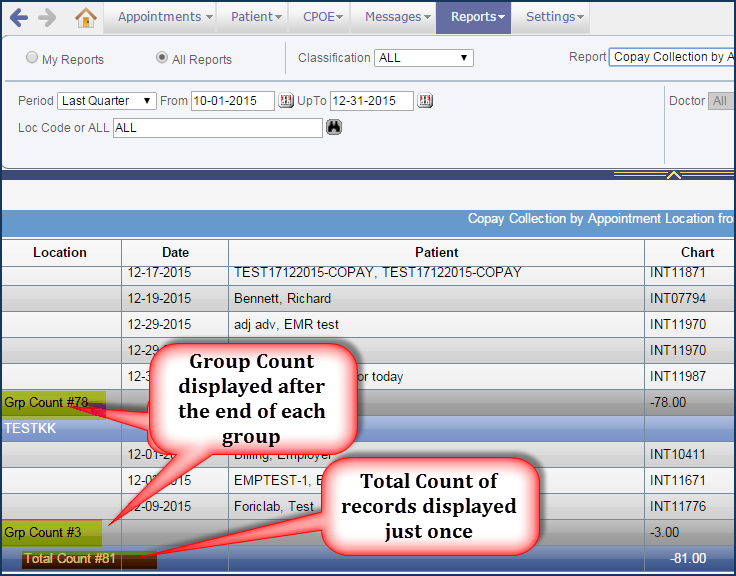Select patient Bennett, Richard
This screenshot has height=576, width=736.
[x=283, y=299]
